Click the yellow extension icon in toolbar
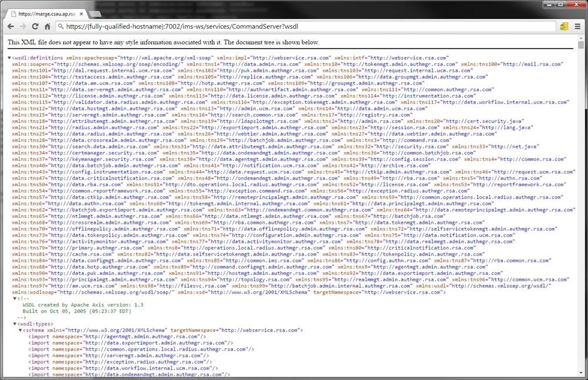Image resolution: width=588 pixels, height=380 pixels. 564,26
